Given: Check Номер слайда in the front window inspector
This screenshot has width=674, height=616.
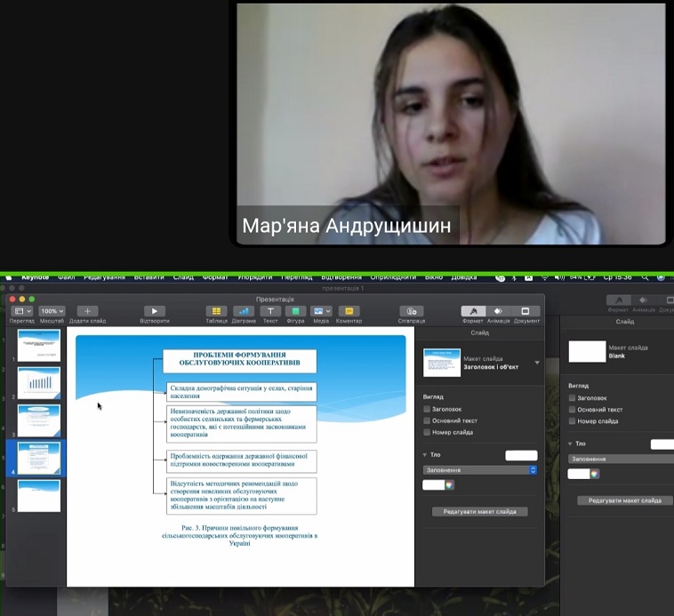Looking at the screenshot, I should coord(427,433).
